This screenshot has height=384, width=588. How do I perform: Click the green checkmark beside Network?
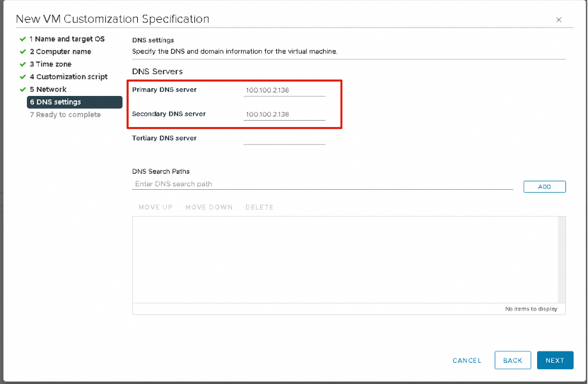coord(23,90)
